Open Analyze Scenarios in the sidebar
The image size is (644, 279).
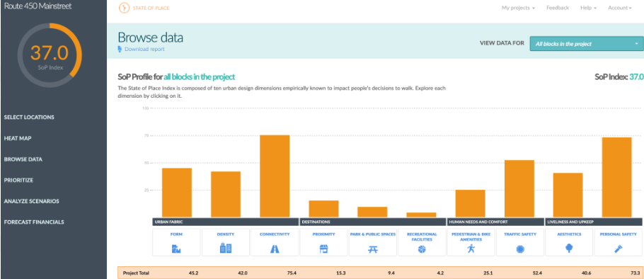[32, 201]
